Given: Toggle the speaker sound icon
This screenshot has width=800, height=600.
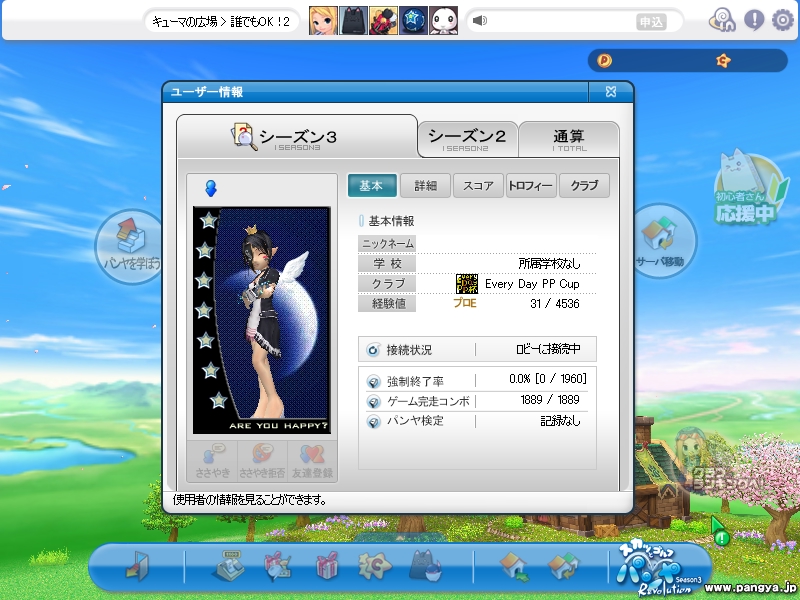Looking at the screenshot, I should tap(480, 20).
